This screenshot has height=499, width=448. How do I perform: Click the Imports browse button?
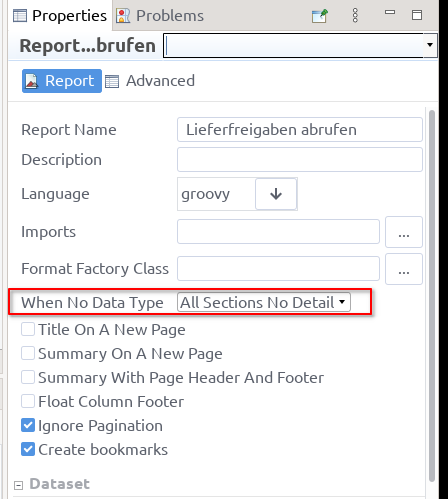point(404,232)
